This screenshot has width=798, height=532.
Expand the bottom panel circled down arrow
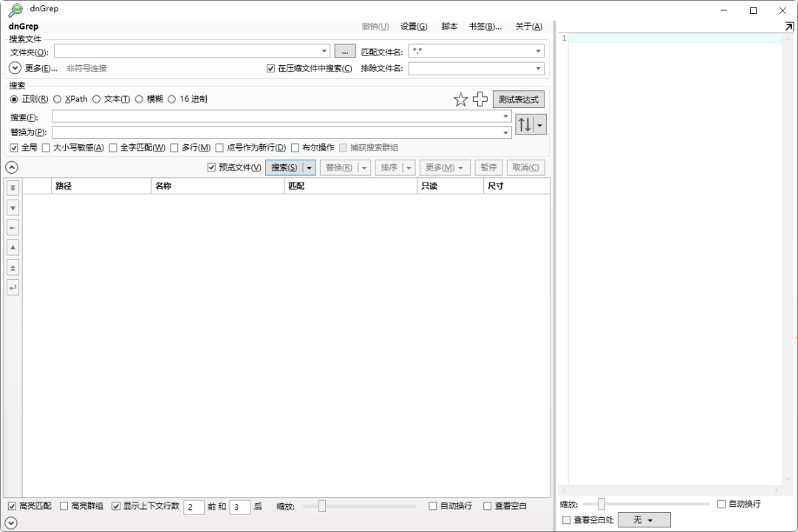click(10, 522)
